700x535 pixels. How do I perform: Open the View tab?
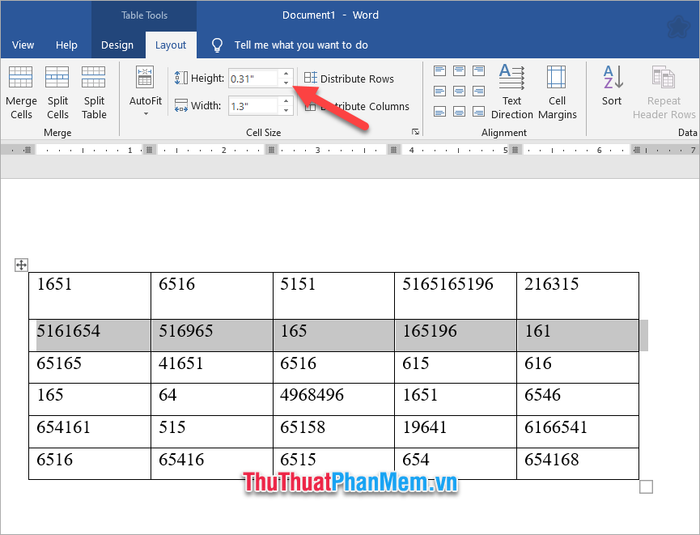point(23,45)
